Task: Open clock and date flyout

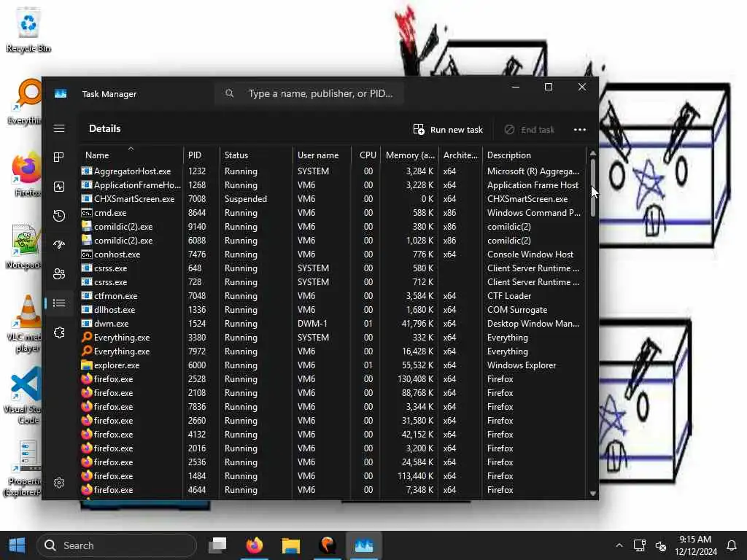Action: point(695,545)
